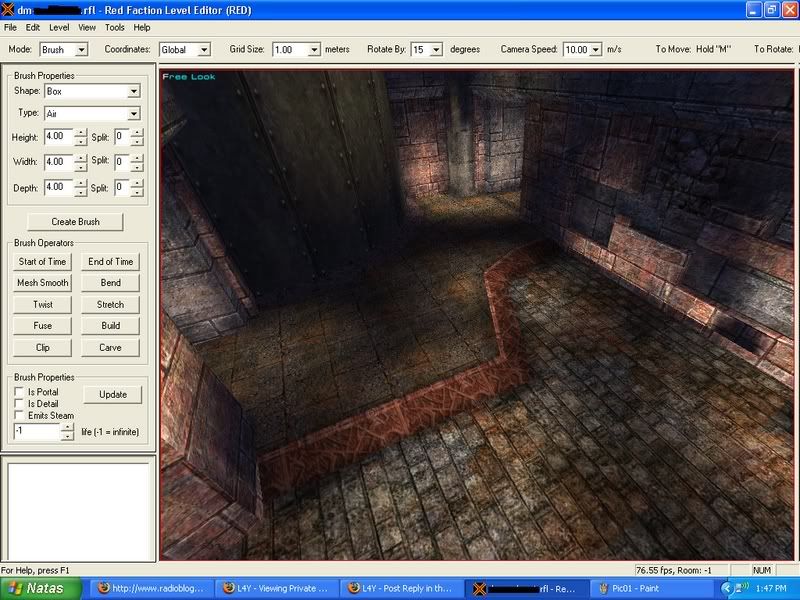This screenshot has height=600, width=800.
Task: Expand the Rotate By degrees dropdown
Action: pos(436,50)
